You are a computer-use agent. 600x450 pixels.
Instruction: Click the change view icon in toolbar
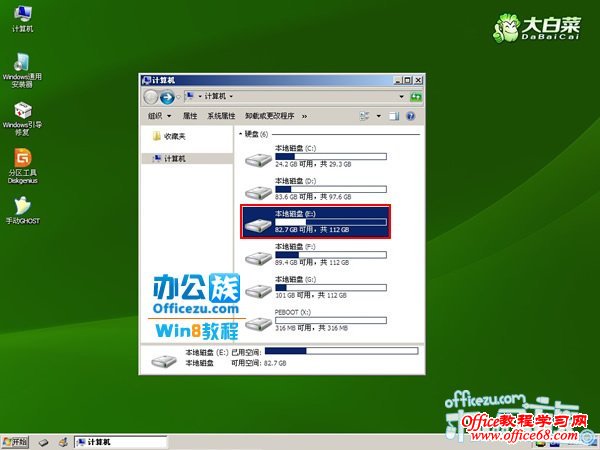pyautogui.click(x=365, y=116)
